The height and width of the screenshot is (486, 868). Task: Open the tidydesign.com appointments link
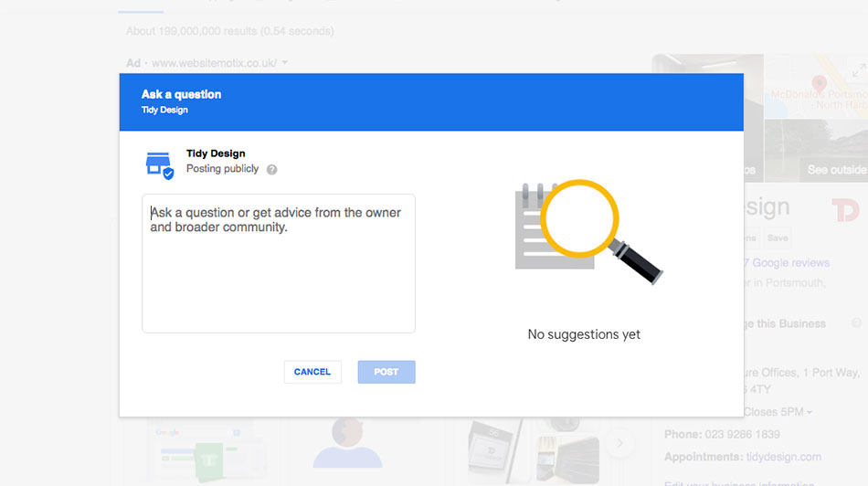783,457
